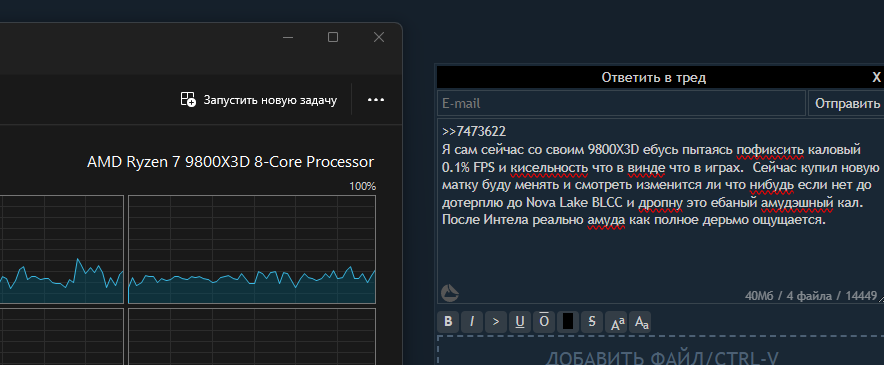Screen dimensions: 884x365
Task: Focus the E-mail input field
Action: point(621,104)
